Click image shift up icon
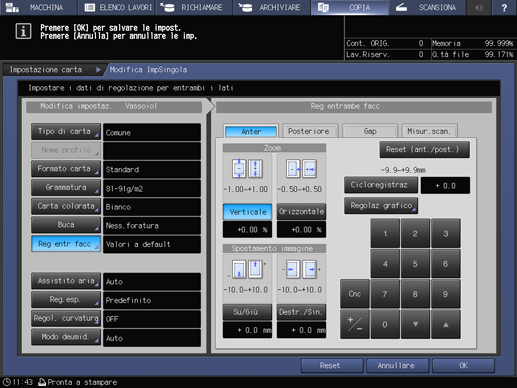This screenshot has width=517, height=388. [255, 269]
